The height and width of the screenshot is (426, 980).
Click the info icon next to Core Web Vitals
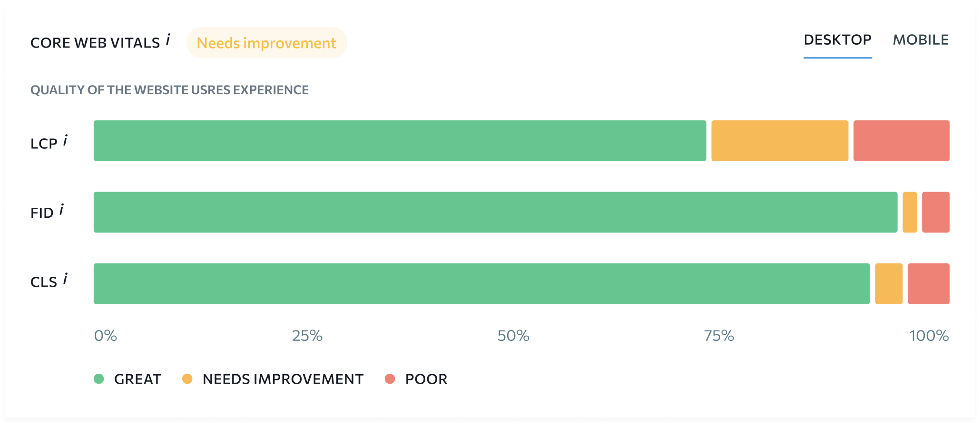point(168,39)
